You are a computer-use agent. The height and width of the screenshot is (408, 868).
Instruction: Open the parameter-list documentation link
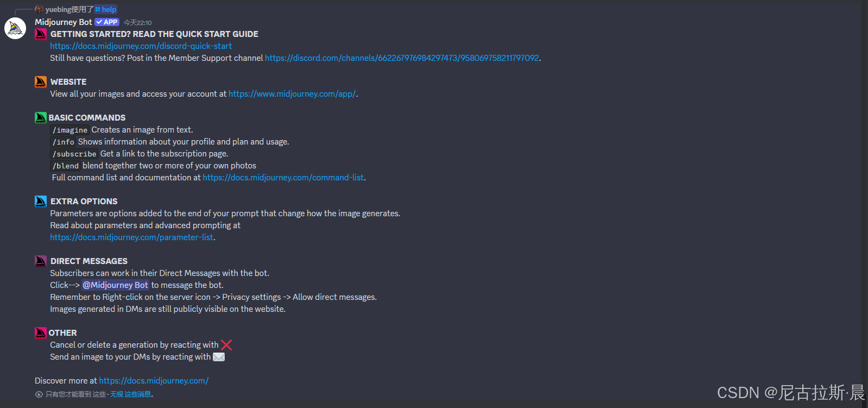coord(132,237)
